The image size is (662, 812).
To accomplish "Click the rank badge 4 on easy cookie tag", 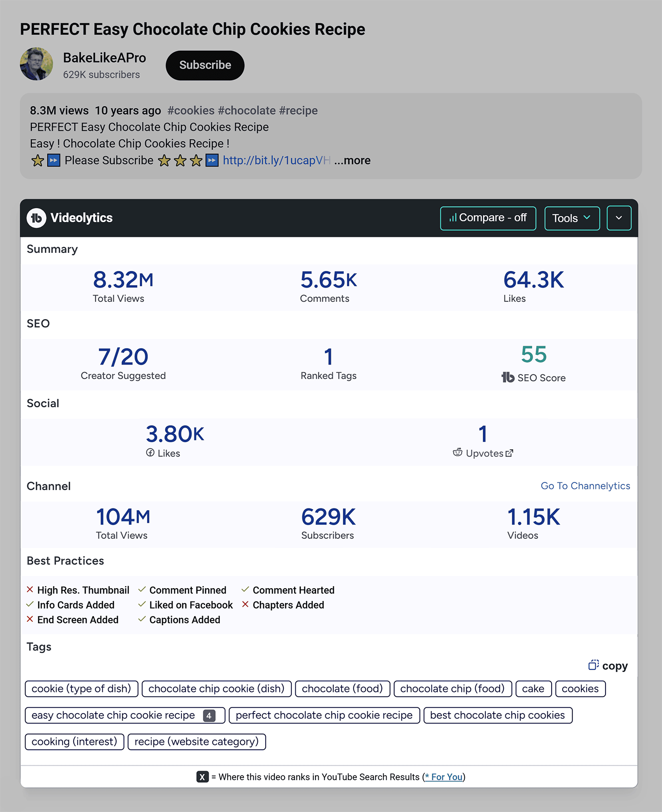I will click(x=209, y=715).
